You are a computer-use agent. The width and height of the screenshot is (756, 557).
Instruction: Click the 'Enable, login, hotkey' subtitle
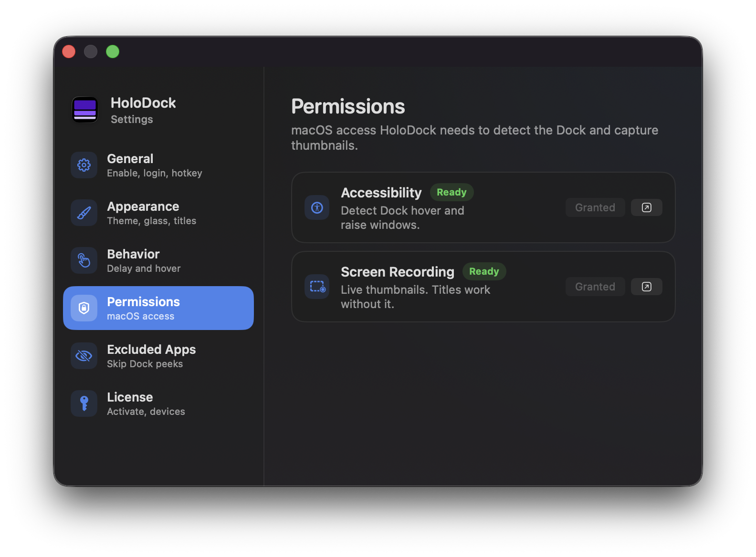[155, 173]
